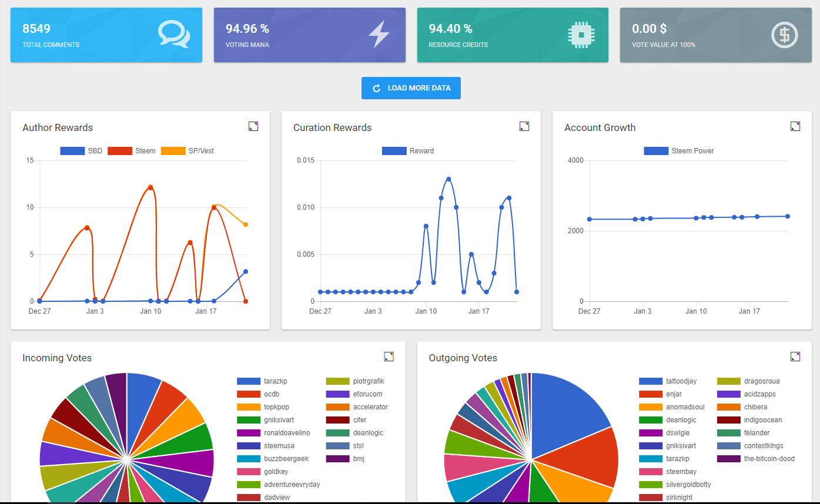Click "stsl" in the Incoming Votes legend

(359, 446)
